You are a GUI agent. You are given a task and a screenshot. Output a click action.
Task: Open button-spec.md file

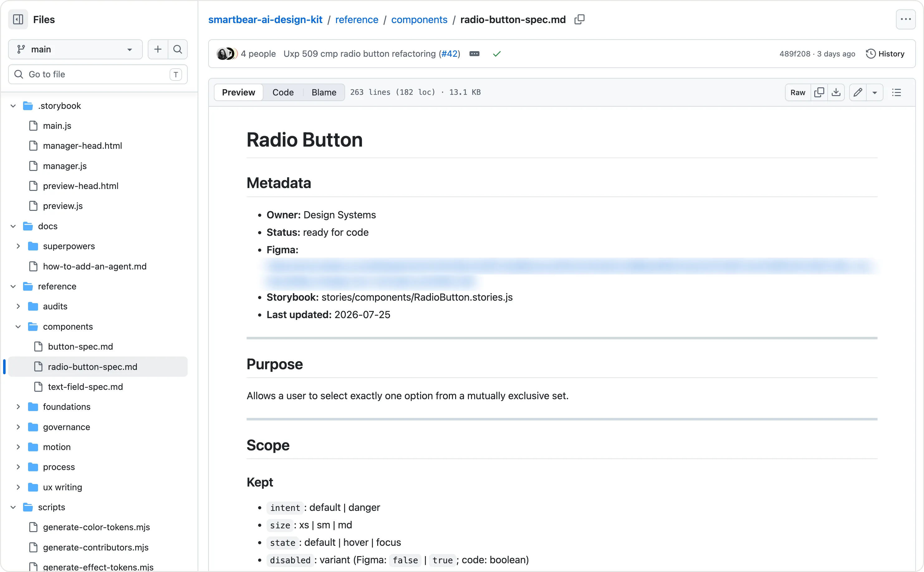80,347
